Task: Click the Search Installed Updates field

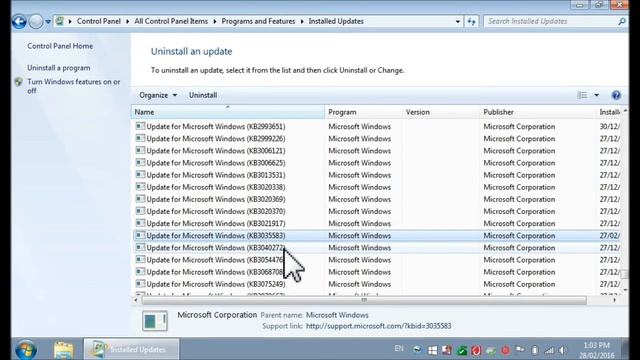Action: 551,21
